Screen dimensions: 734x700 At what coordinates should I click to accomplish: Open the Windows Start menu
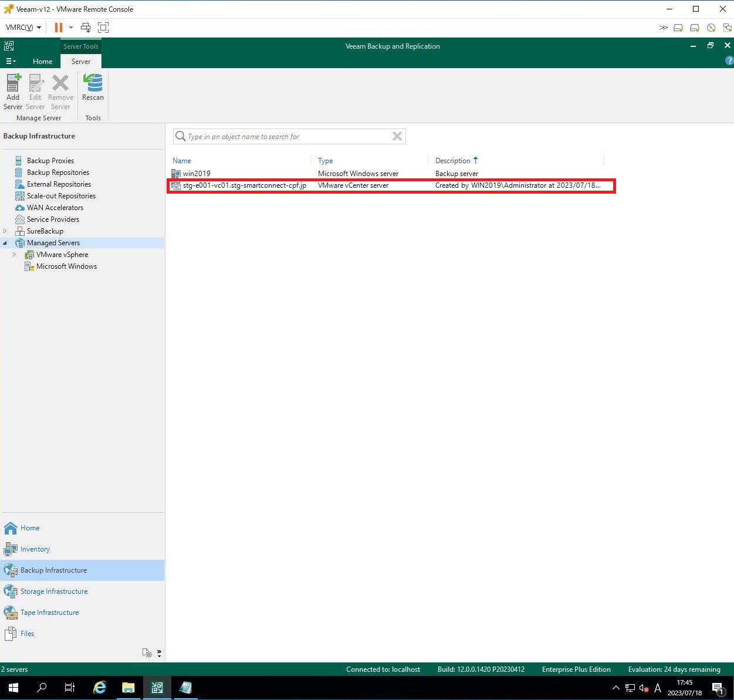tap(13, 688)
